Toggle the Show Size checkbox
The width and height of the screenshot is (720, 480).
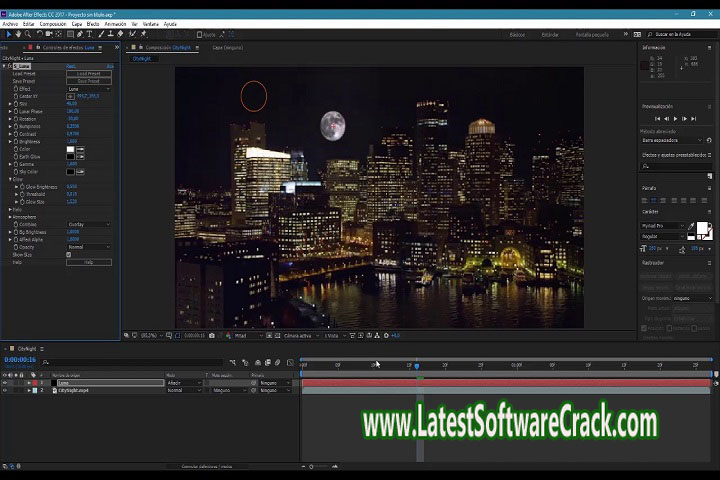pyautogui.click(x=68, y=255)
